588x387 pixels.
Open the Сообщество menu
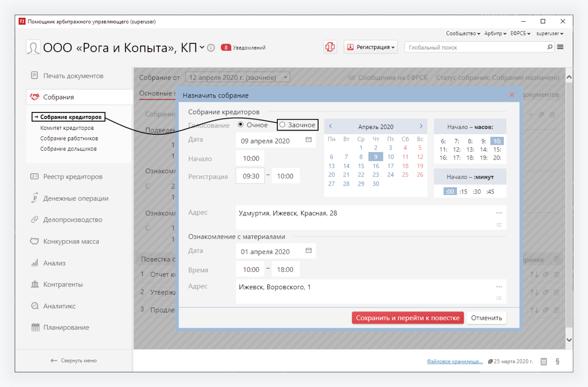(x=463, y=33)
